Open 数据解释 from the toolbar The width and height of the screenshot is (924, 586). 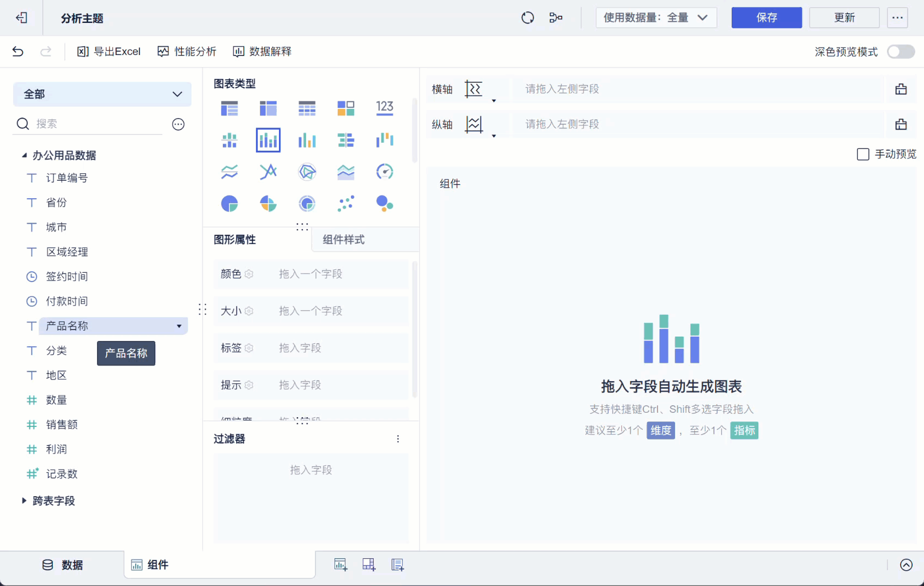tap(262, 52)
